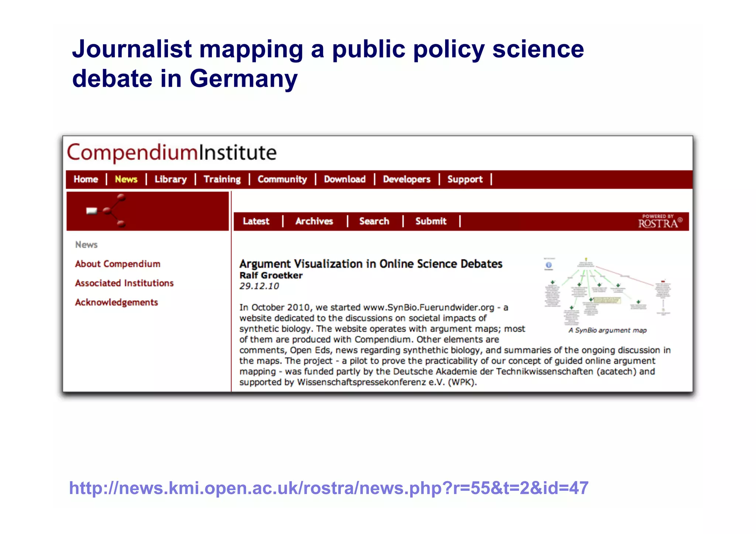This screenshot has height=534, width=756.
Task: Open the Submit news tab
Action: click(431, 221)
